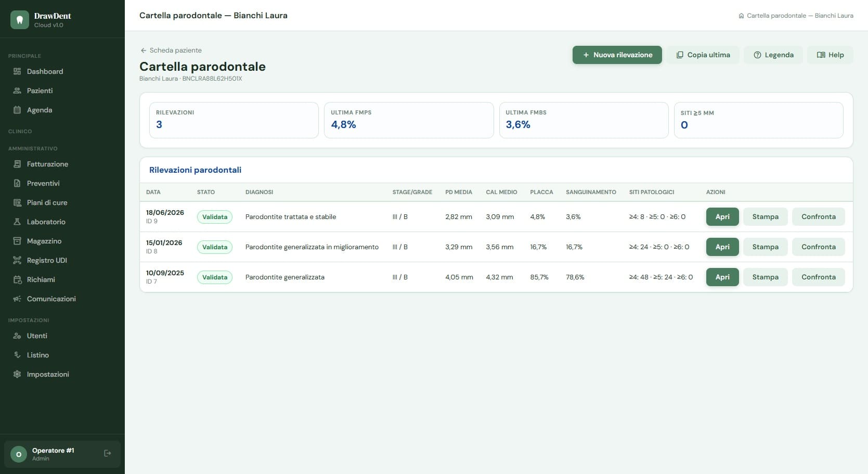The image size is (868, 474).
Task: Click the back arrow before Scheda paziente
Action: pyautogui.click(x=144, y=50)
